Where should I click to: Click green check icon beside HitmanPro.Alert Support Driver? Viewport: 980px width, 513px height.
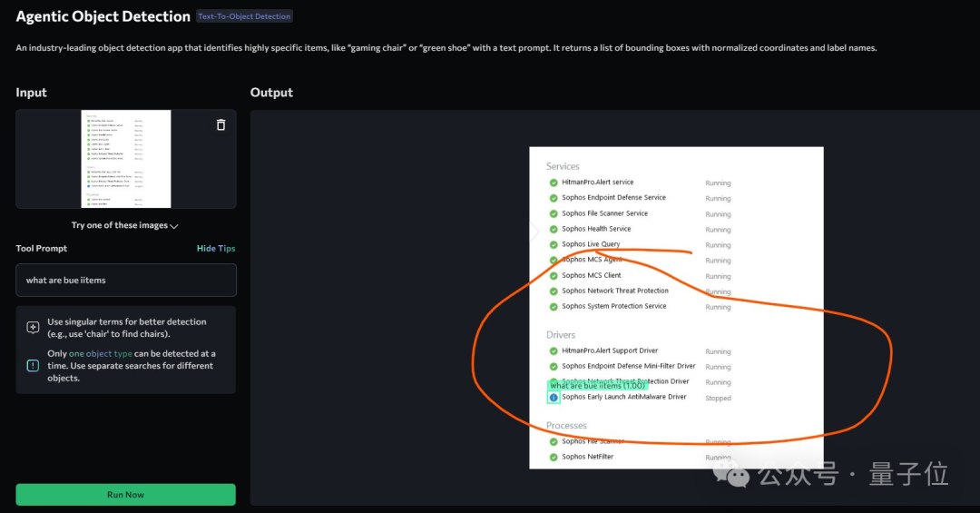pos(554,350)
